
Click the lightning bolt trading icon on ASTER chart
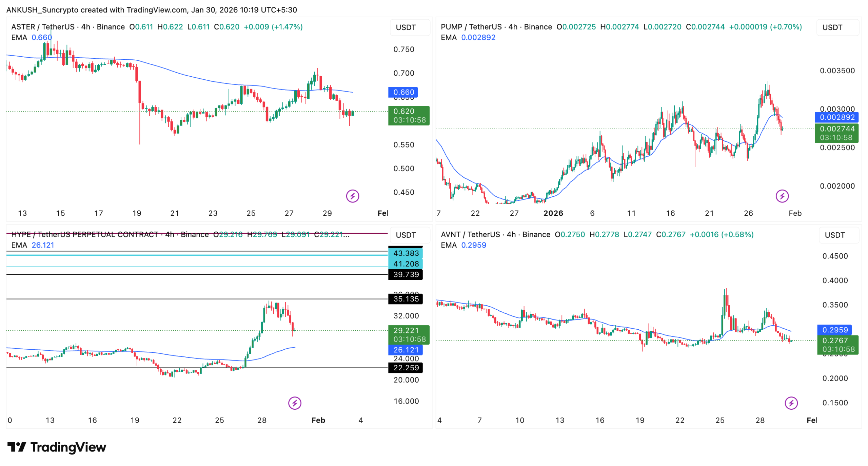click(x=353, y=196)
